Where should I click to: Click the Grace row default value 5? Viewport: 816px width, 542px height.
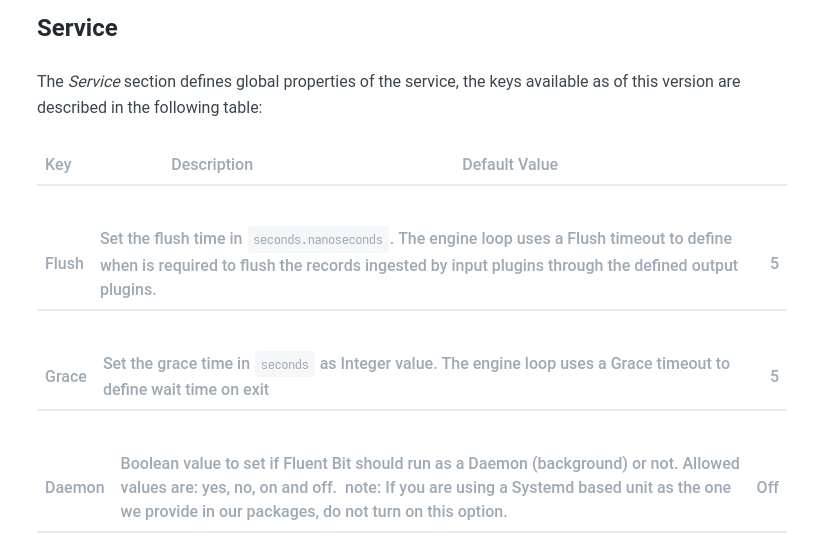click(x=774, y=376)
